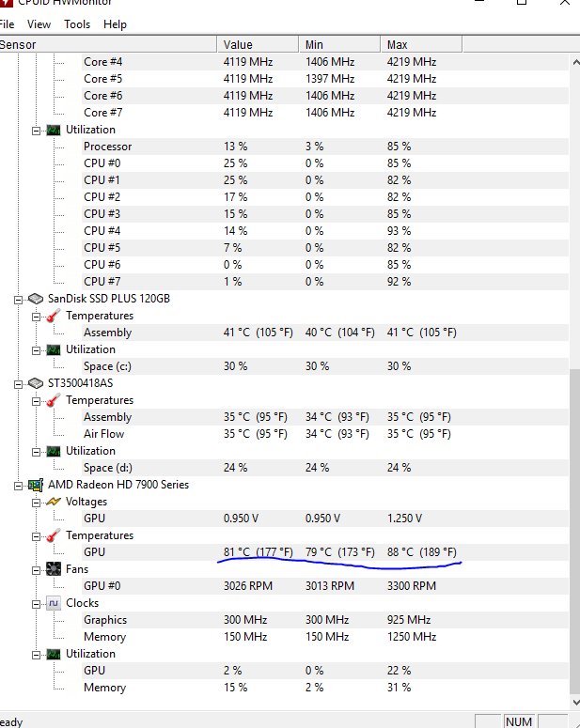The width and height of the screenshot is (580, 728).
Task: Click the Max column header
Action: 421,44
